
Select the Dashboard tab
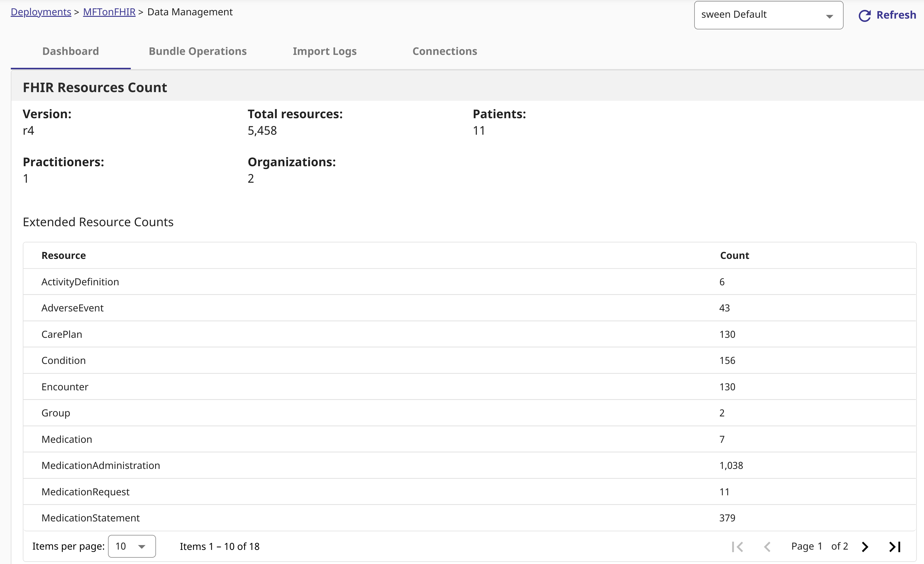[70, 51]
